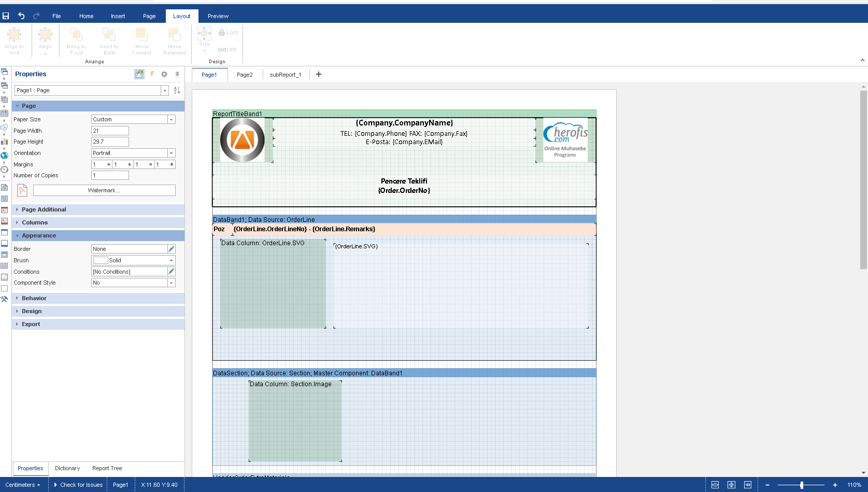
Task: Click the Watermark... button
Action: (x=104, y=190)
